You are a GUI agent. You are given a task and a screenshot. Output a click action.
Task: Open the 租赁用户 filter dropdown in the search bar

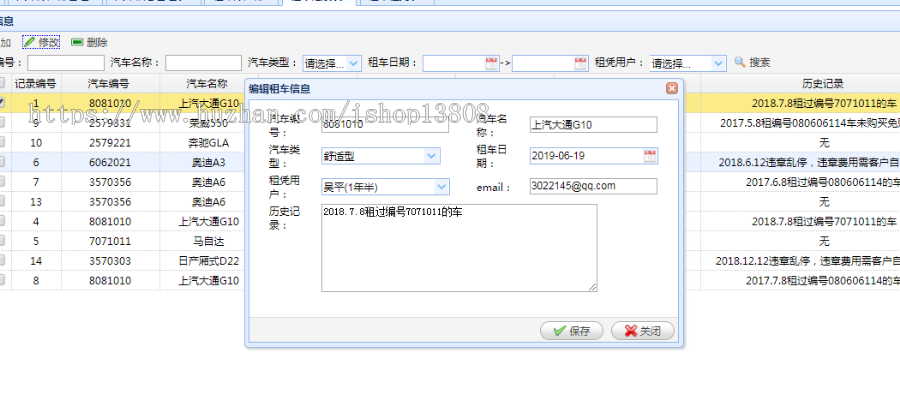point(719,63)
